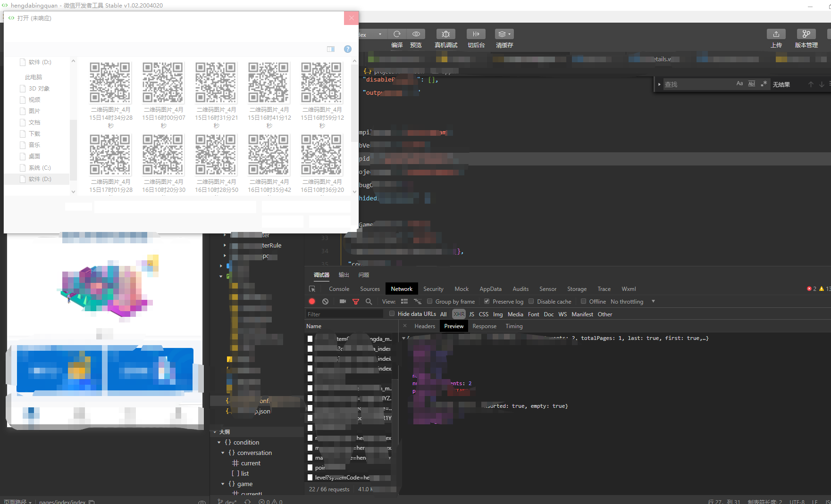Select QR image 4月15日14时34分28秒
The image size is (831, 504).
[110, 95]
